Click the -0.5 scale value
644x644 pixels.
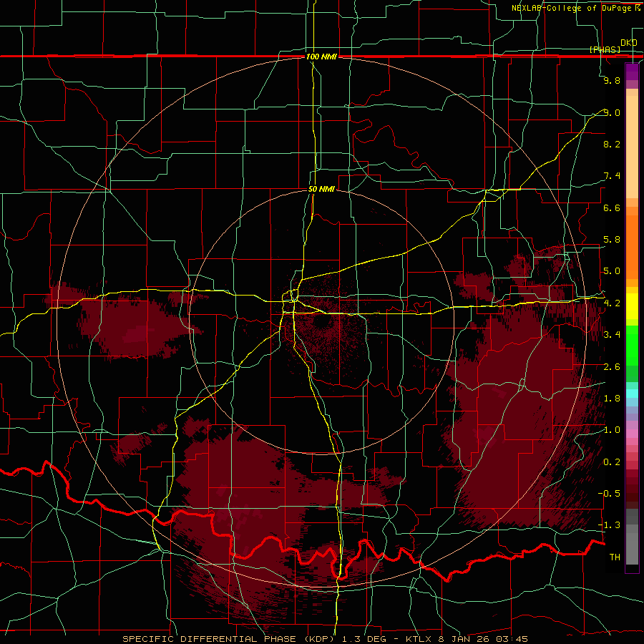(x=609, y=494)
